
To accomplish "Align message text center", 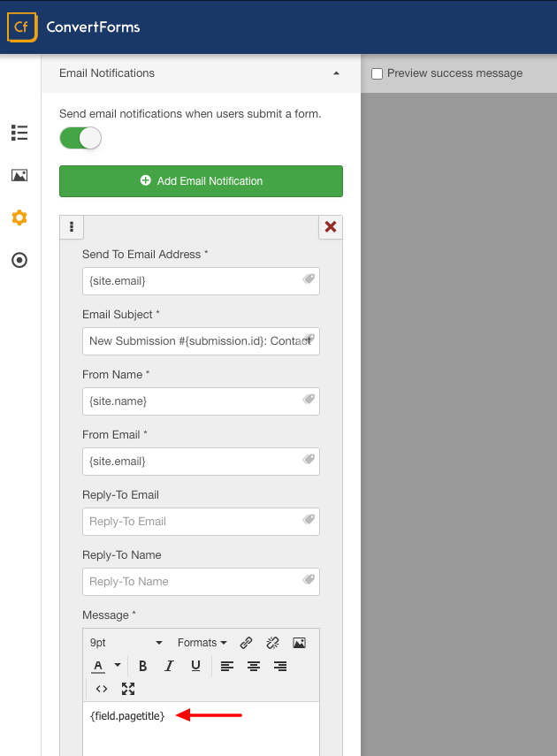I will click(x=254, y=666).
